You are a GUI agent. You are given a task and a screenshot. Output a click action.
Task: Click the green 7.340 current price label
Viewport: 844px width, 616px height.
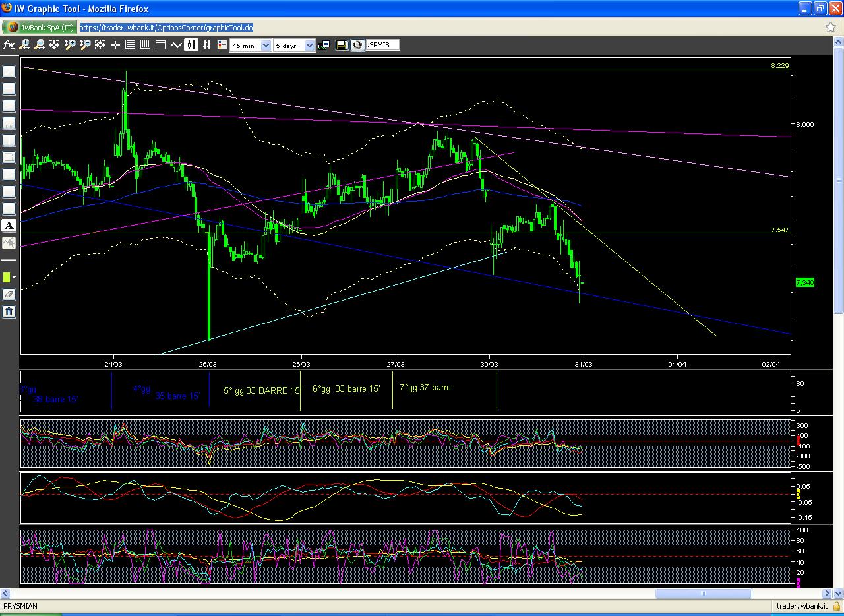coord(804,282)
